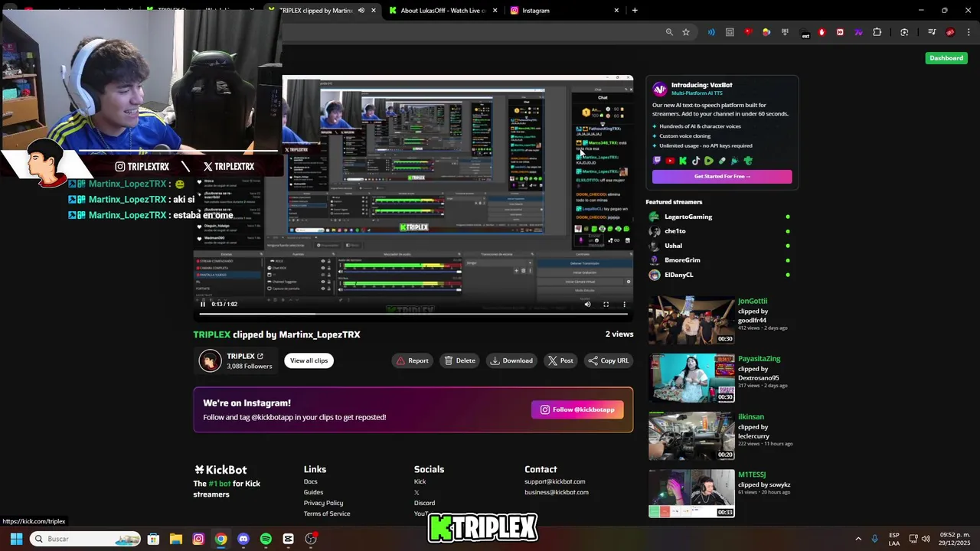980x551 pixels.
Task: Open the Dashboard button
Action: click(946, 58)
